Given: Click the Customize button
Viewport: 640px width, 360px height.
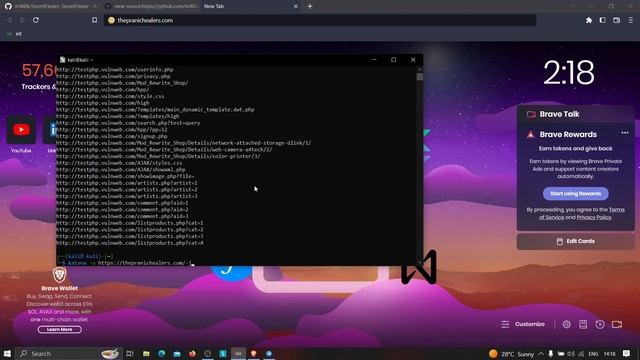Looking at the screenshot, I should pyautogui.click(x=523, y=324).
